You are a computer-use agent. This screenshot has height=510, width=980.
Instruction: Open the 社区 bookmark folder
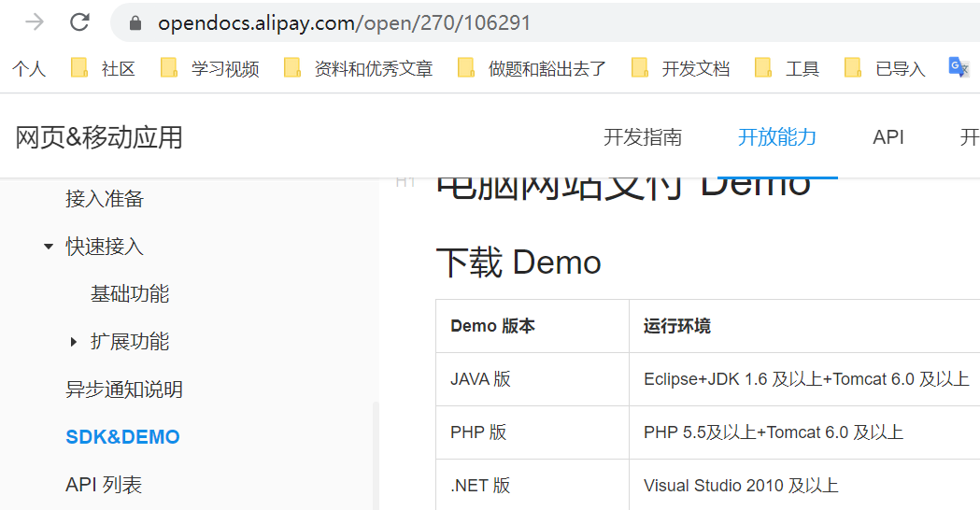(104, 68)
